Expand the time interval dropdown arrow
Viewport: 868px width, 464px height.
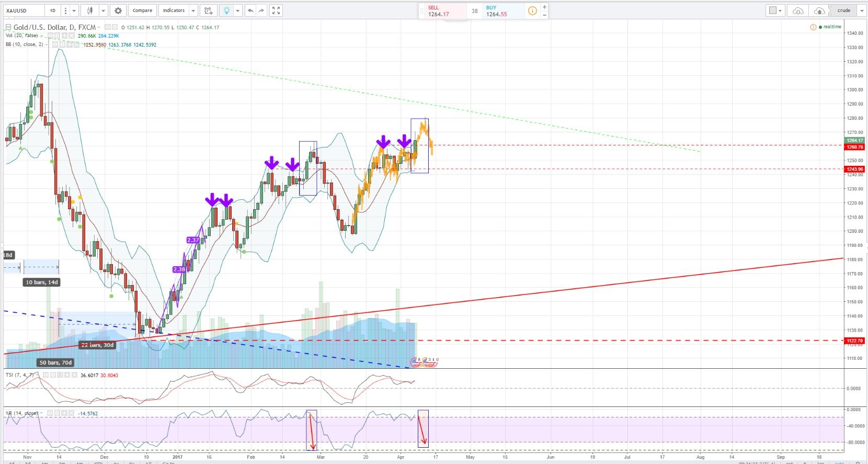(x=75, y=10)
